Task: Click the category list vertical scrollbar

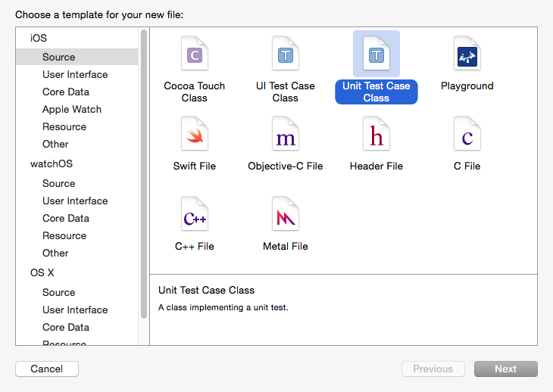Action: 143,174
